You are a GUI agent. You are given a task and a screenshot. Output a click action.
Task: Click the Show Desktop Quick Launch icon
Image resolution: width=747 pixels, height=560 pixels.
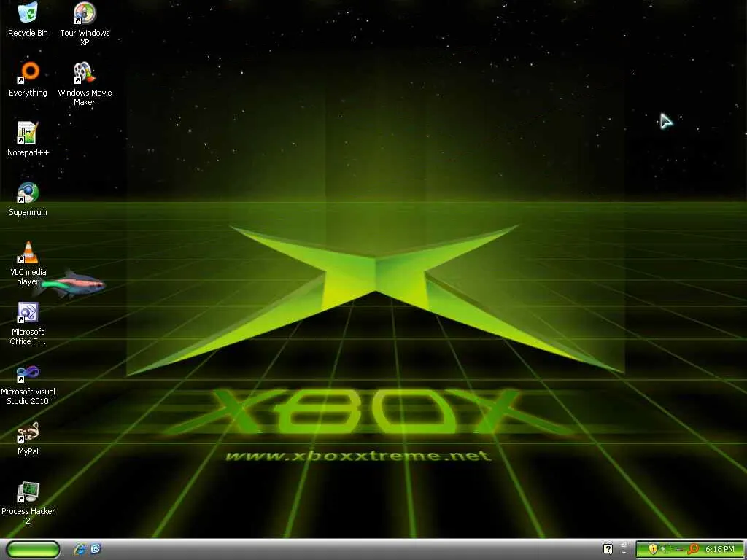click(96, 549)
